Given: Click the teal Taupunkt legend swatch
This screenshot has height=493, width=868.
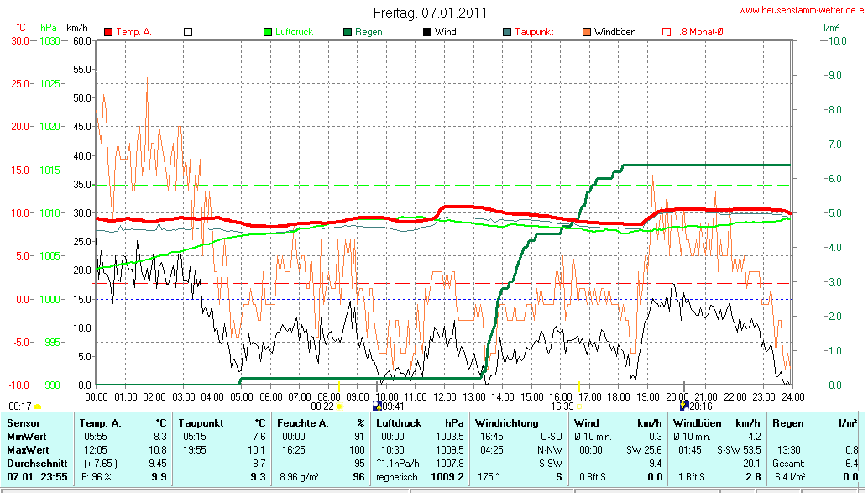Looking at the screenshot, I should click(x=507, y=32).
